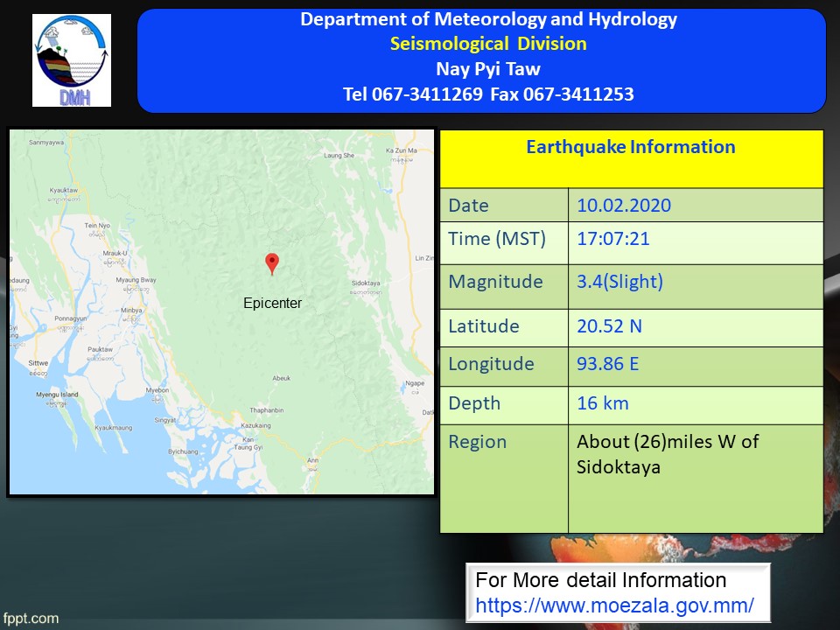The height and width of the screenshot is (630, 840).
Task: Select the latitude value 20.52 N
Action: click(609, 326)
